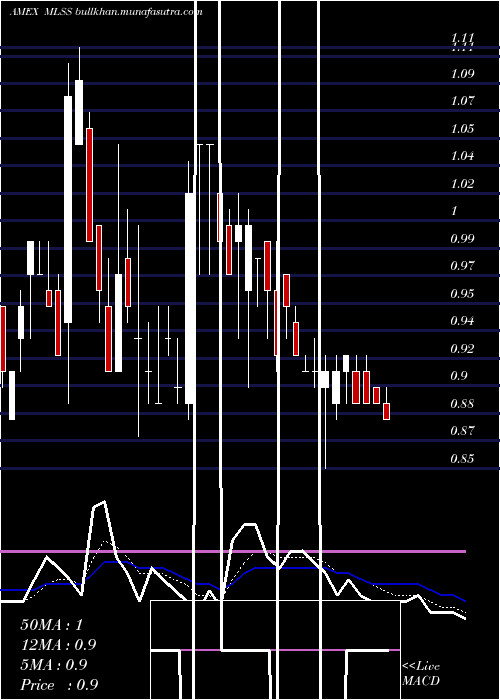Screen dimensions: 500x700
Task: Click the 0.92 price axis label
Action: pyautogui.click(x=462, y=348)
